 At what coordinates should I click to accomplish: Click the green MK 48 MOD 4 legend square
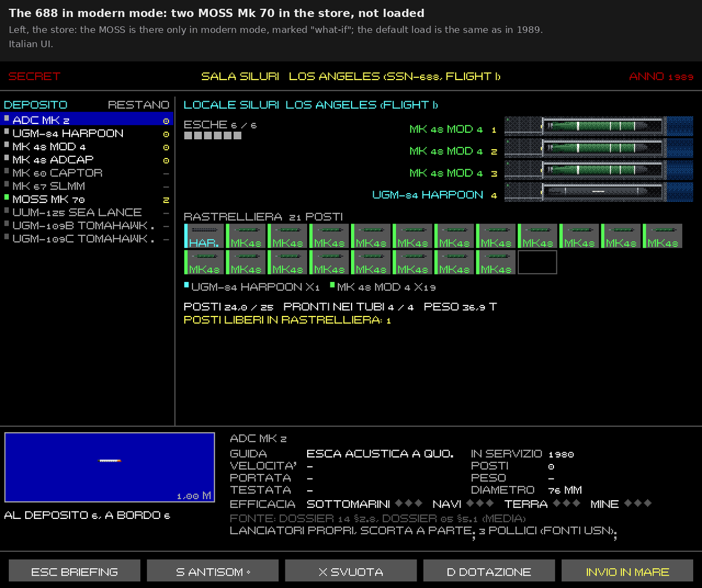332,285
